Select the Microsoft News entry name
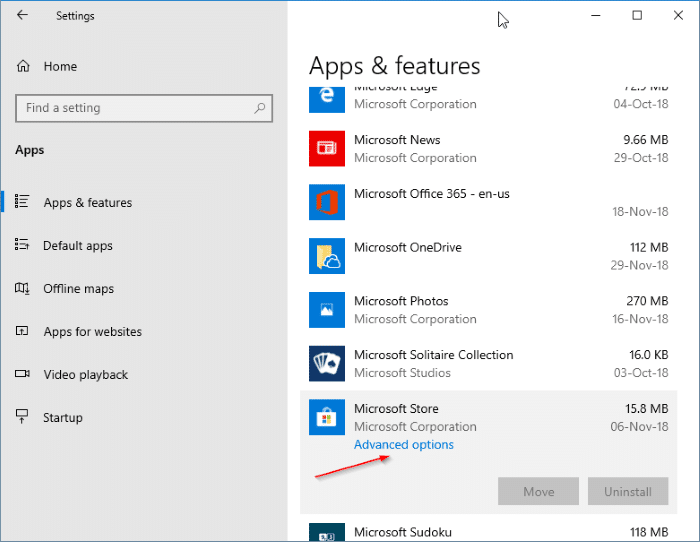 click(x=397, y=140)
